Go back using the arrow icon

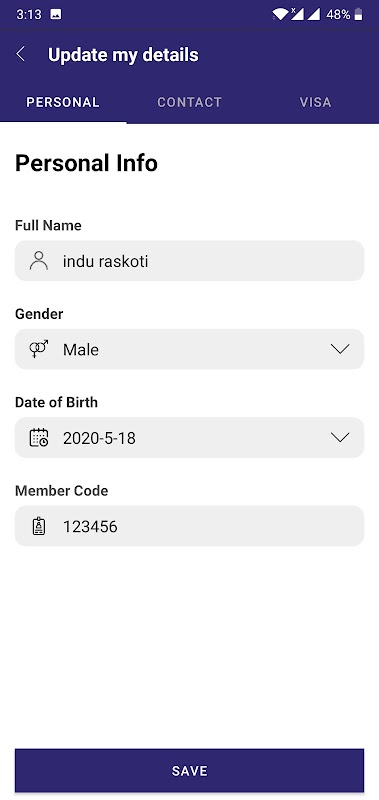pos(20,54)
